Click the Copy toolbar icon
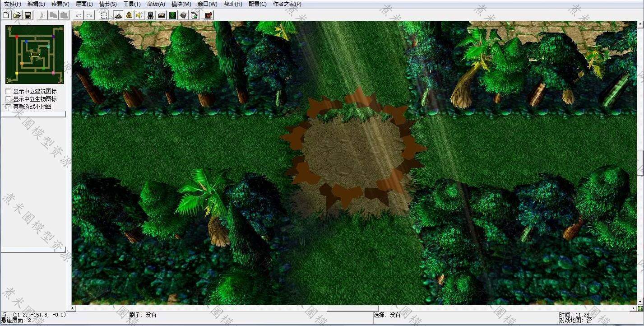The height and width of the screenshot is (326, 644). click(x=53, y=15)
